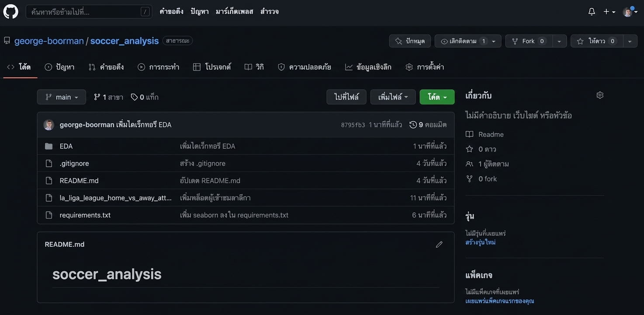Click the GitHub logo icon
Viewport: 644px width, 315px height.
coord(11,11)
